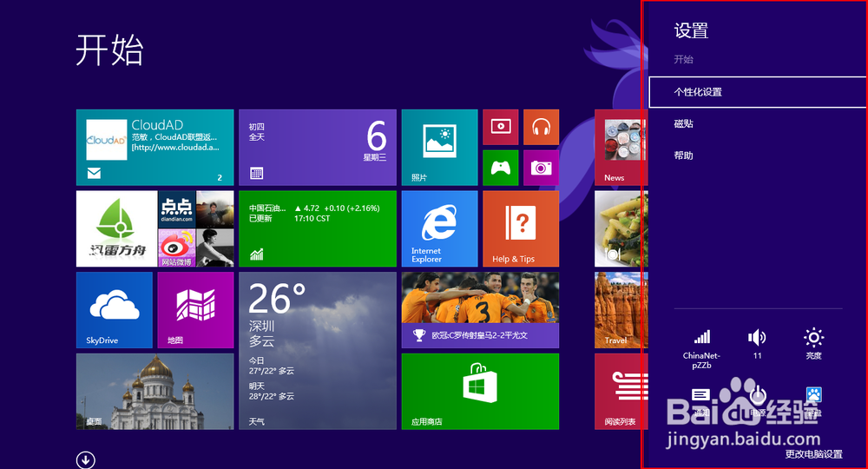This screenshot has height=469, width=868.
Task: Open the Desktop tile with cathedral
Action: (155, 392)
